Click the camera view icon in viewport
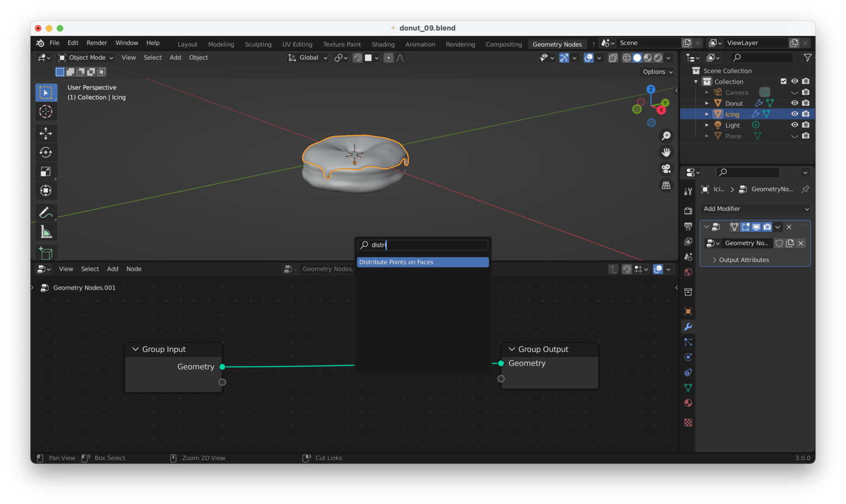Image resolution: width=846 pixels, height=504 pixels. 666,169
